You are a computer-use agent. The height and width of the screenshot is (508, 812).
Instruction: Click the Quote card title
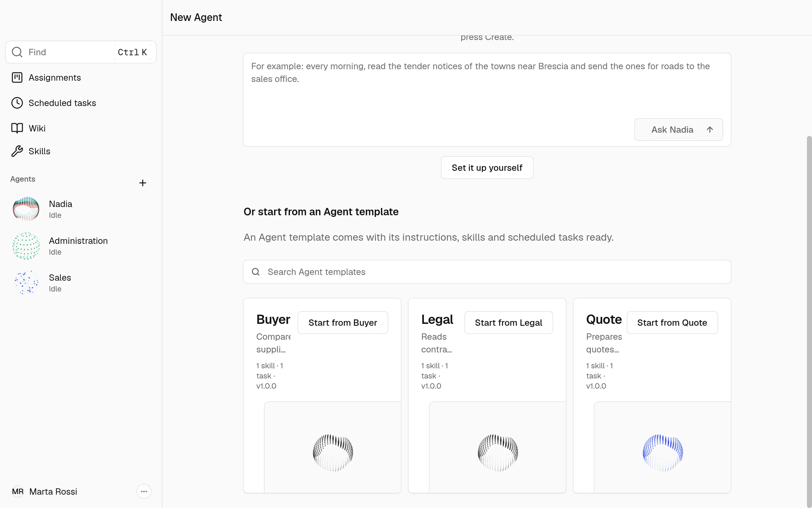click(604, 319)
